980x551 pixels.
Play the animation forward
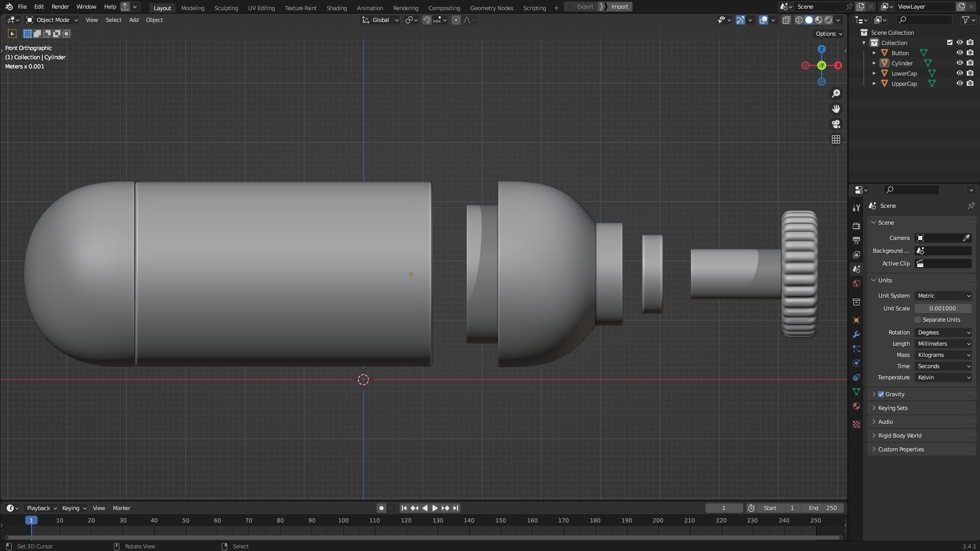click(435, 508)
